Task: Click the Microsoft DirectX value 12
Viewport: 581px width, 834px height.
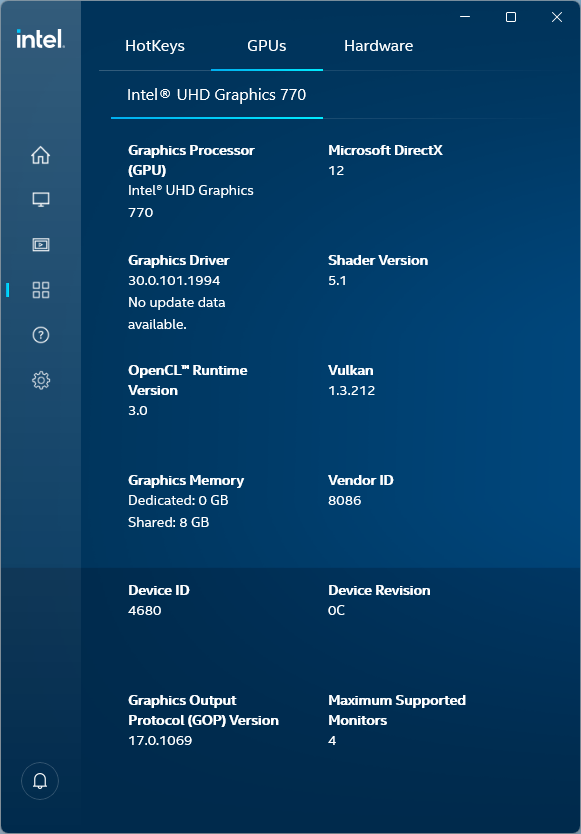Action: [336, 171]
